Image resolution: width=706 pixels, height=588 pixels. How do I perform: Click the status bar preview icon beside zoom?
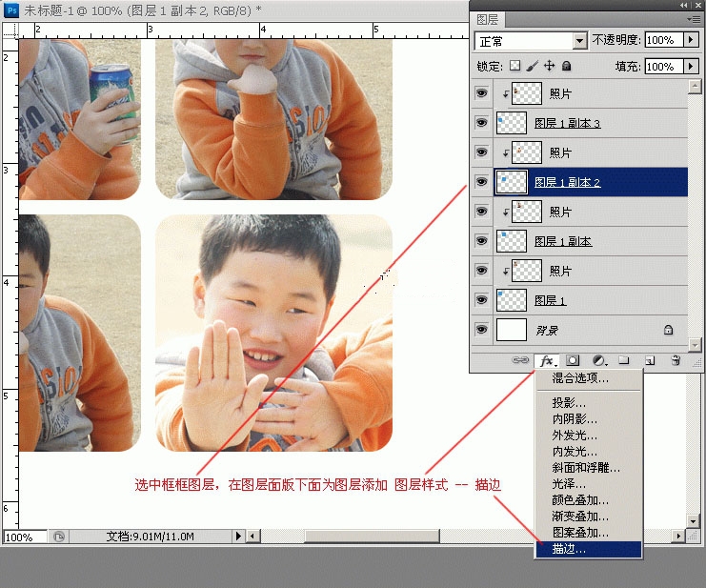pos(59,537)
